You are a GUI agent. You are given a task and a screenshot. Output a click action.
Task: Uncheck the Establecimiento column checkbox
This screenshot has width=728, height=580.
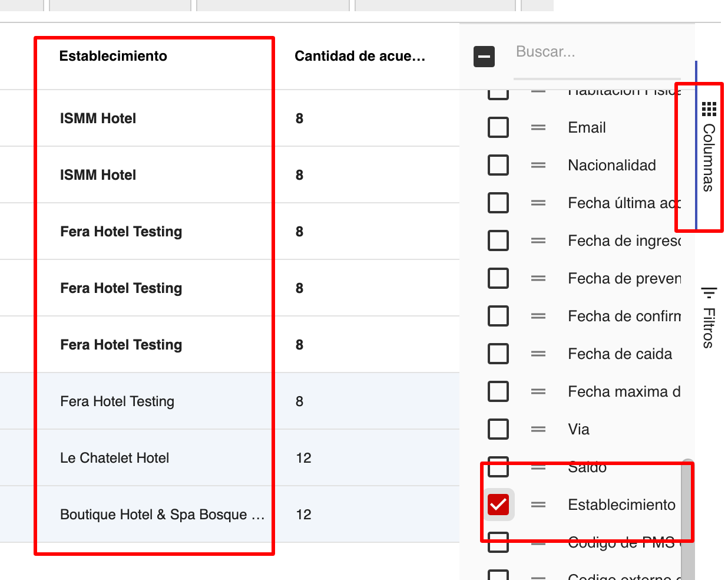tap(498, 505)
